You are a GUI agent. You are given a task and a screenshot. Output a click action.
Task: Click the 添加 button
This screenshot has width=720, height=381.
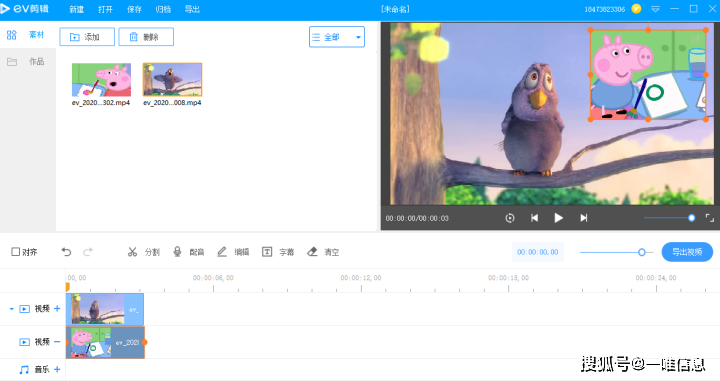click(87, 37)
